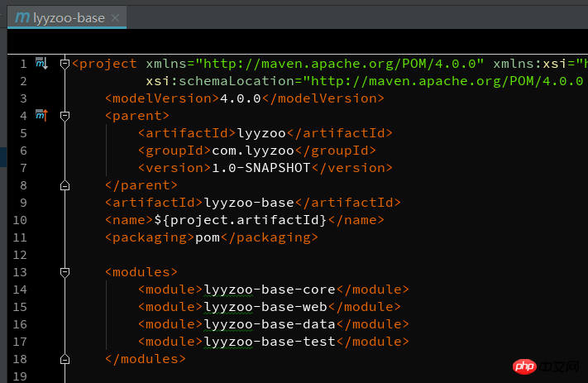Click the ${project.artifactId} name value
Viewport: 588px width, 383px height.
[x=241, y=220]
